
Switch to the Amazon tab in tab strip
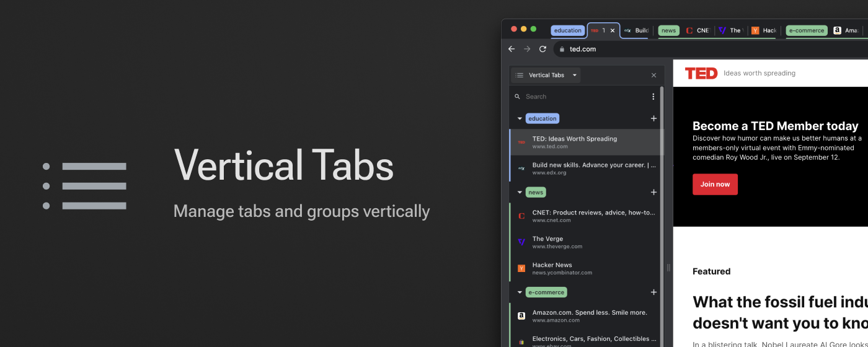[x=847, y=30]
